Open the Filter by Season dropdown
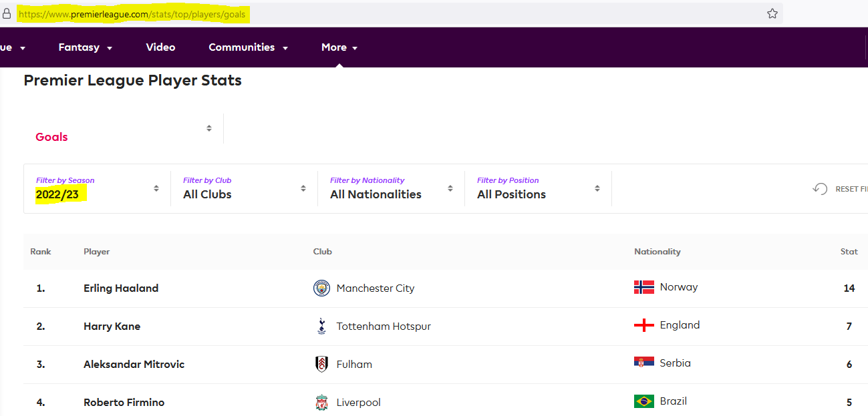Image resolution: width=868 pixels, height=416 pixels. [97, 189]
